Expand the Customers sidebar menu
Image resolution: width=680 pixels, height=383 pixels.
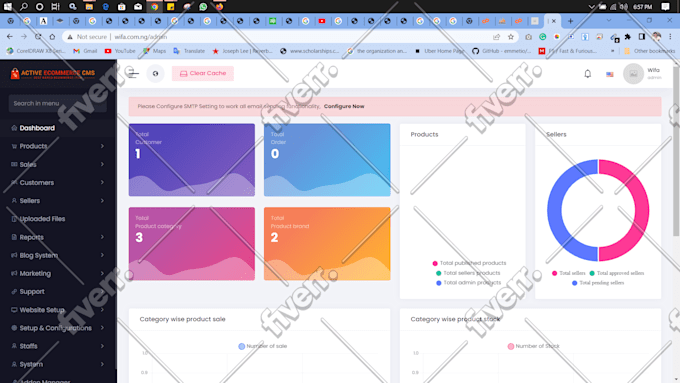tap(58, 183)
